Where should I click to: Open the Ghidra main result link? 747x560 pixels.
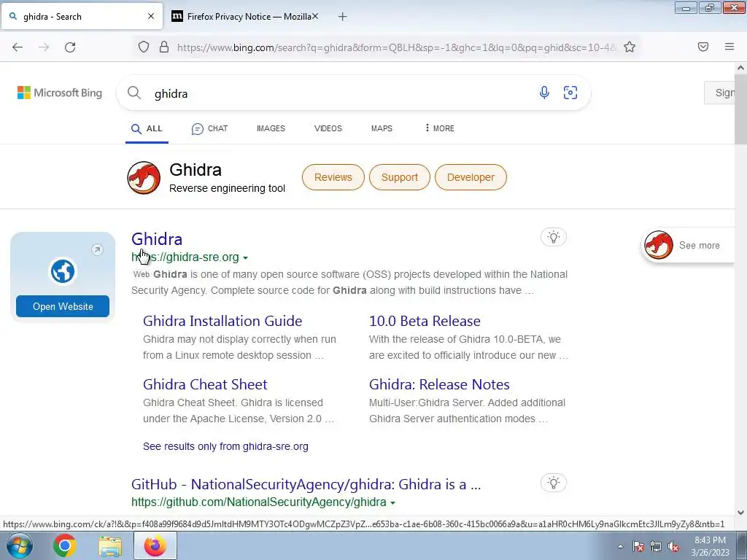coord(157,239)
